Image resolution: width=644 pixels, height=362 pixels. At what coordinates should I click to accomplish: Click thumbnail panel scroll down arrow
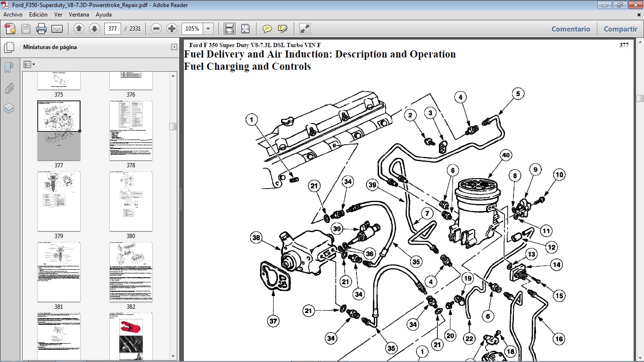click(x=173, y=356)
